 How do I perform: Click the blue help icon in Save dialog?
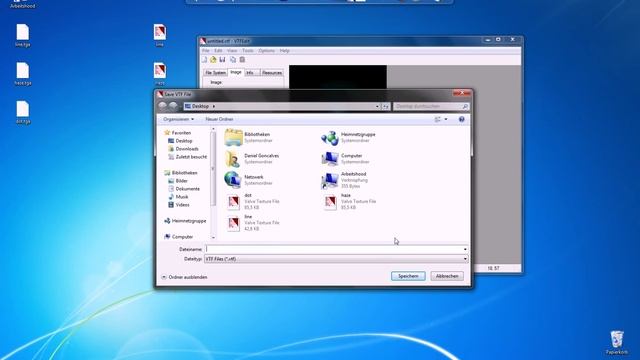(x=462, y=119)
